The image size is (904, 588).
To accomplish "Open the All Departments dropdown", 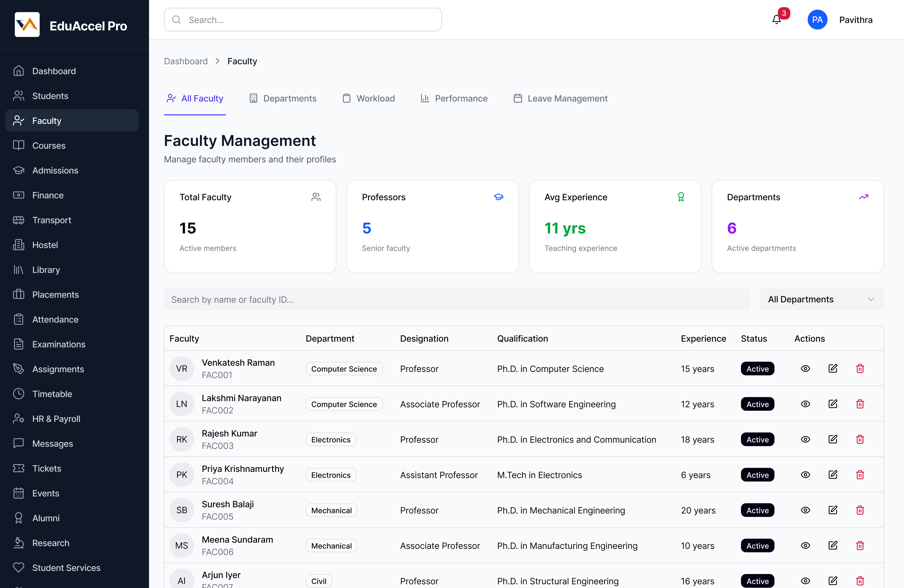I will click(821, 299).
